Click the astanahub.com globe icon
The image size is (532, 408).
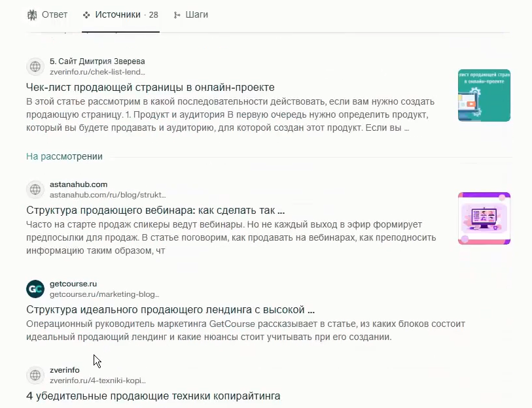click(35, 189)
